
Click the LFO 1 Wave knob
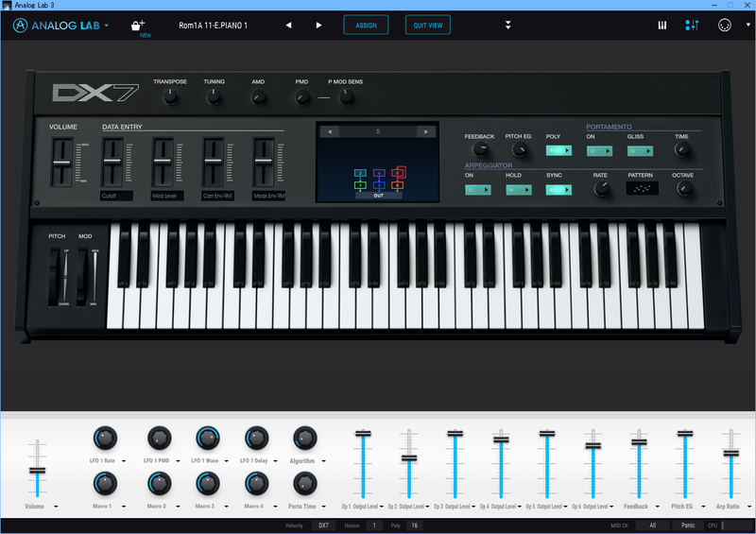[208, 438]
